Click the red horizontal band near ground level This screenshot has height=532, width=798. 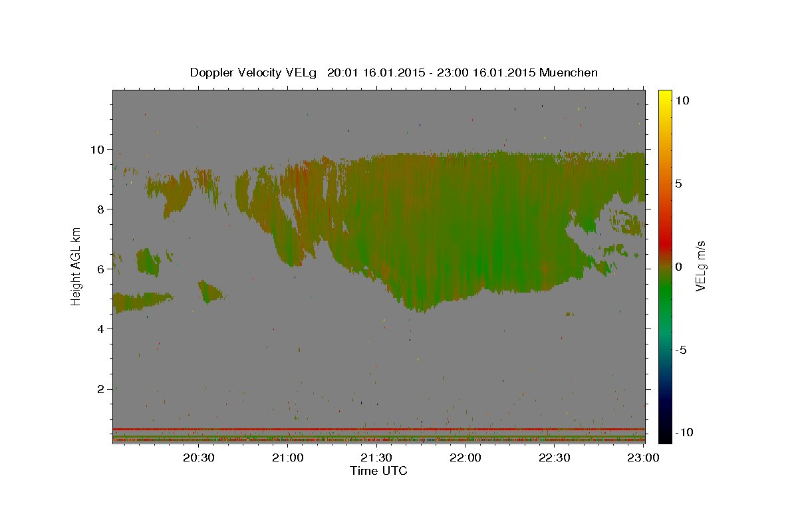379,429
